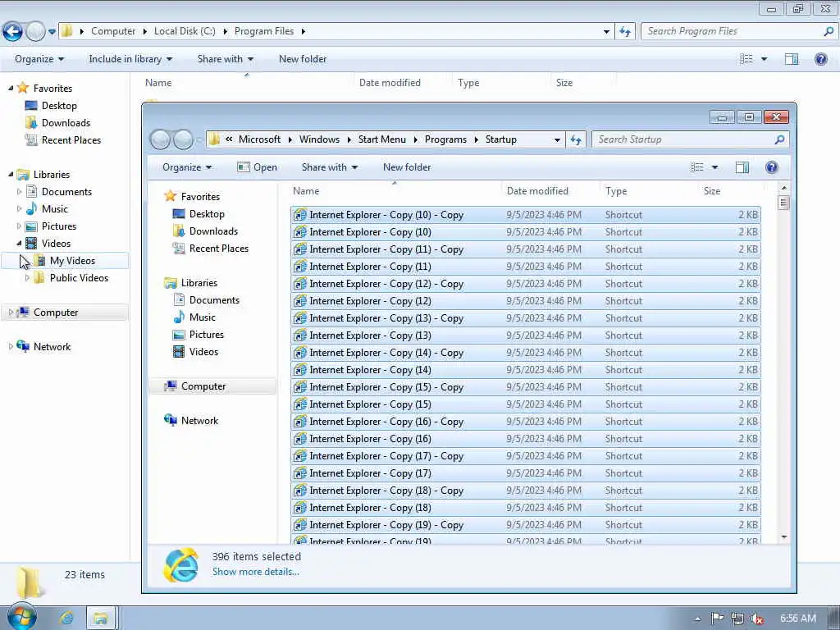Click New folder in Program Files window
840x630 pixels.
tap(303, 59)
